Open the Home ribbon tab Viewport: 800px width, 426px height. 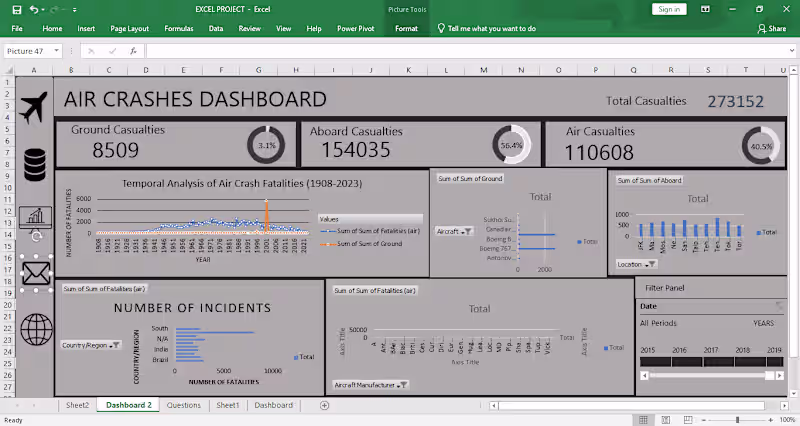tap(52, 29)
